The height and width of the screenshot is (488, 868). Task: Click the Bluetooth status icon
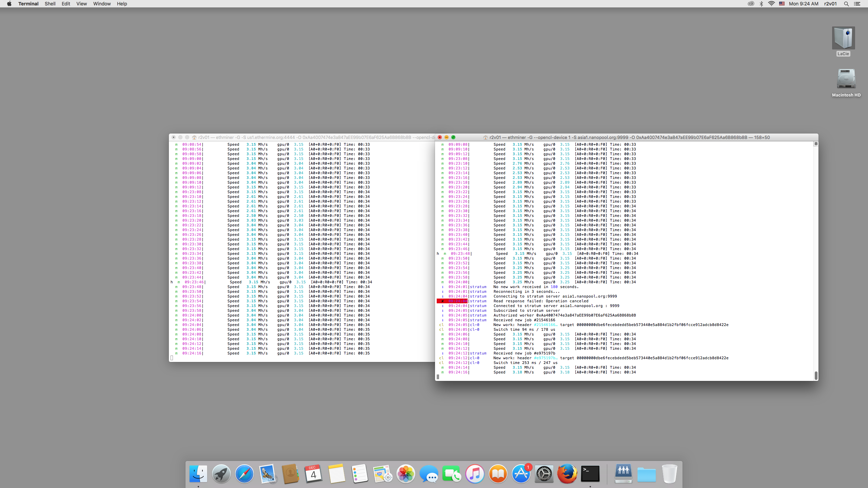coord(761,4)
